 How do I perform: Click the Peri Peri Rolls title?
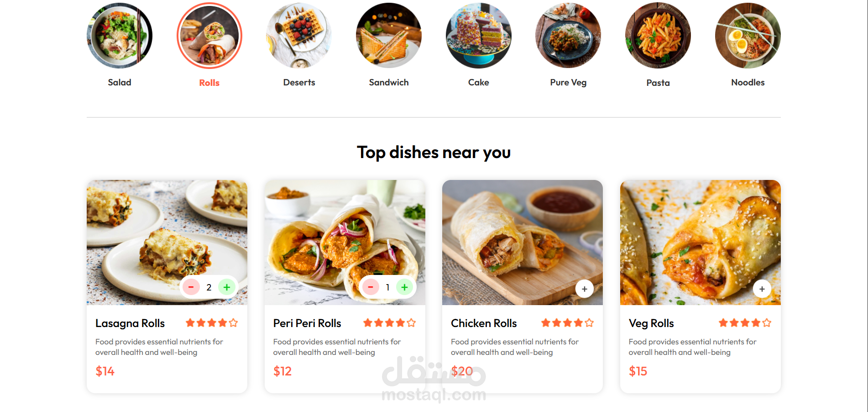click(x=307, y=323)
